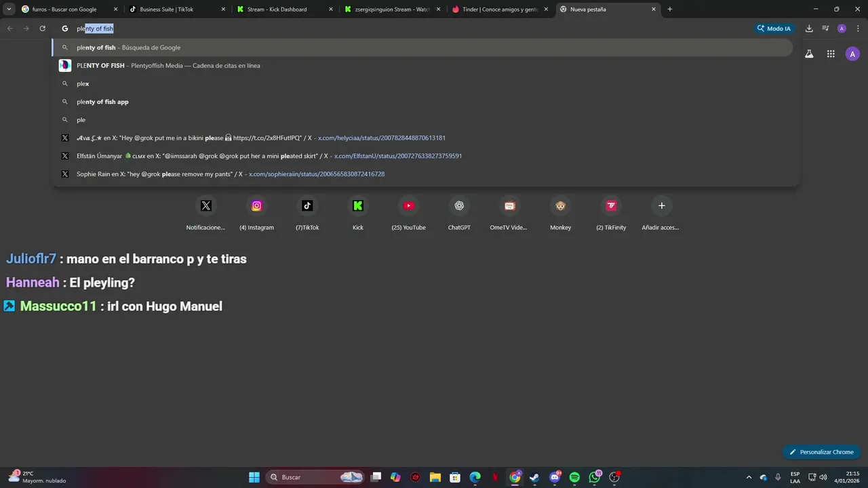The height and width of the screenshot is (488, 868).
Task: Go forward with the toolbar arrow
Action: [x=26, y=28]
